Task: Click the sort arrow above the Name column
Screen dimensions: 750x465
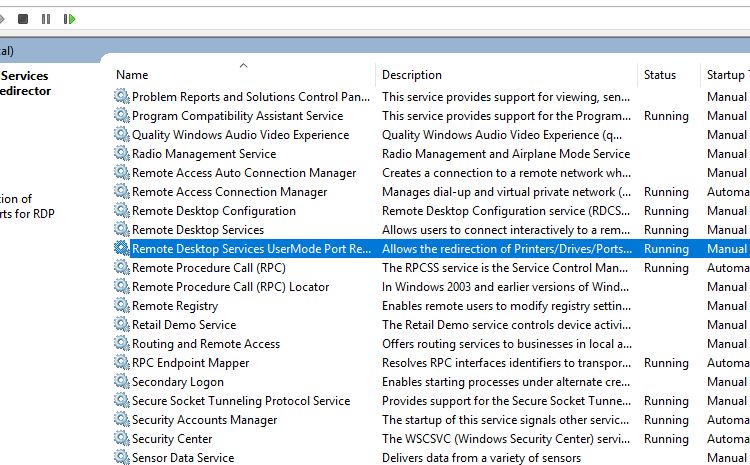Action: pyautogui.click(x=242, y=65)
